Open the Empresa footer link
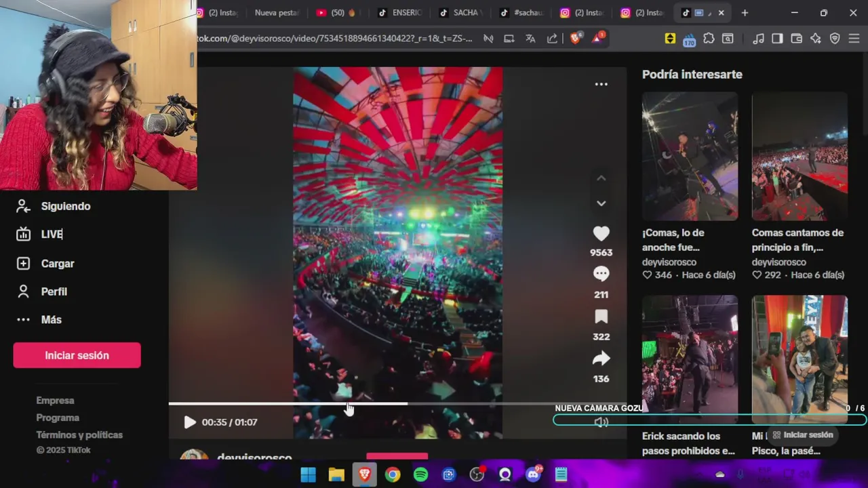Screen dimensions: 868x488 pyautogui.click(x=55, y=401)
